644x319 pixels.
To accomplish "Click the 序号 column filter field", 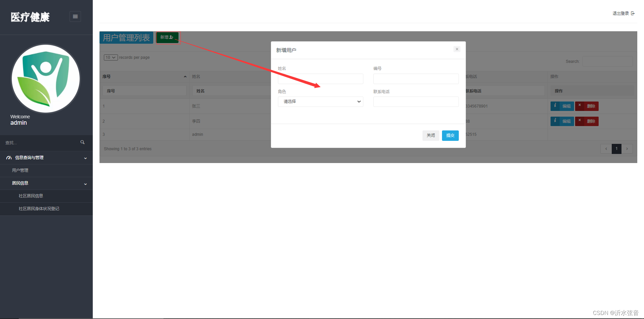I will click(x=145, y=91).
